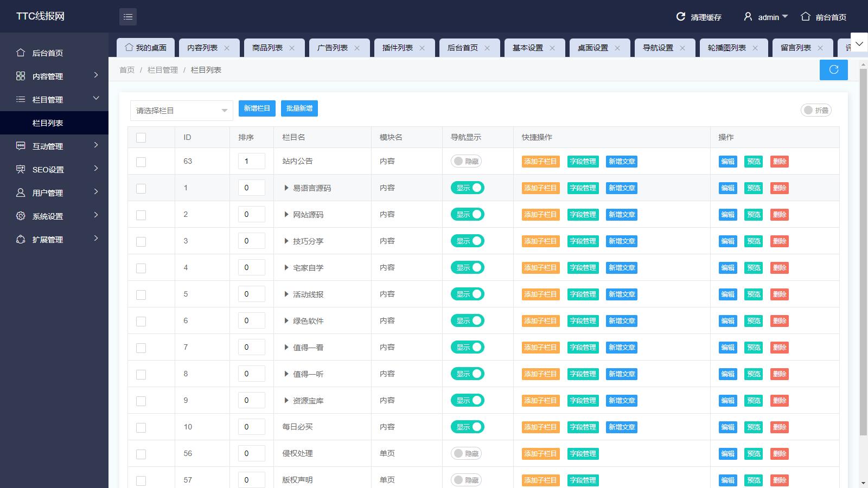Toggle nav display for 站内公告
This screenshot has width=868, height=488.
466,161
